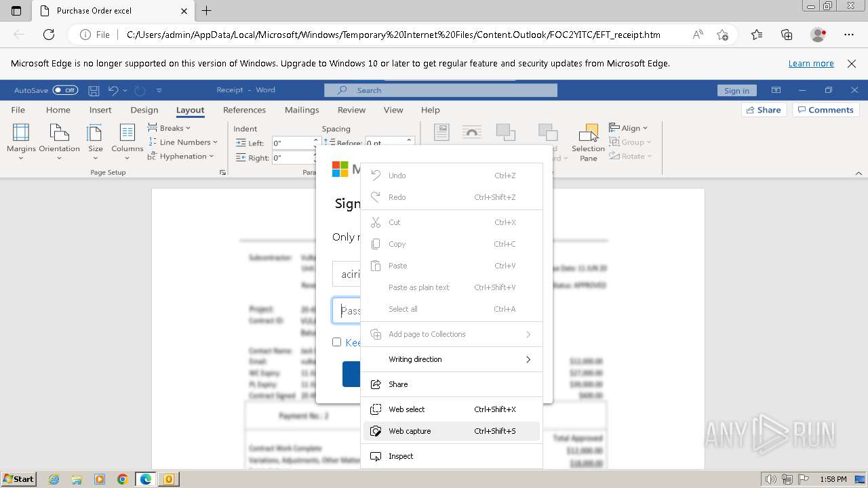This screenshot has height=488, width=868.
Task: Click the Learn more link
Action: click(811, 64)
